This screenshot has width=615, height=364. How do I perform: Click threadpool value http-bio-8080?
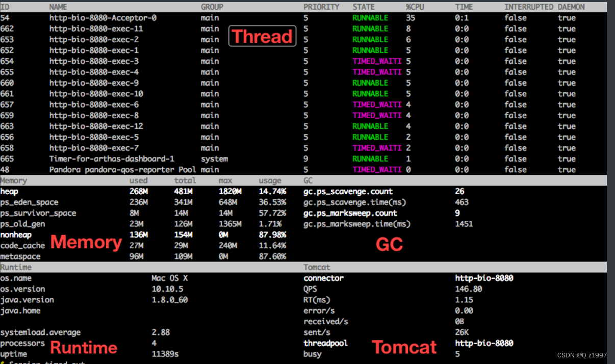(484, 343)
